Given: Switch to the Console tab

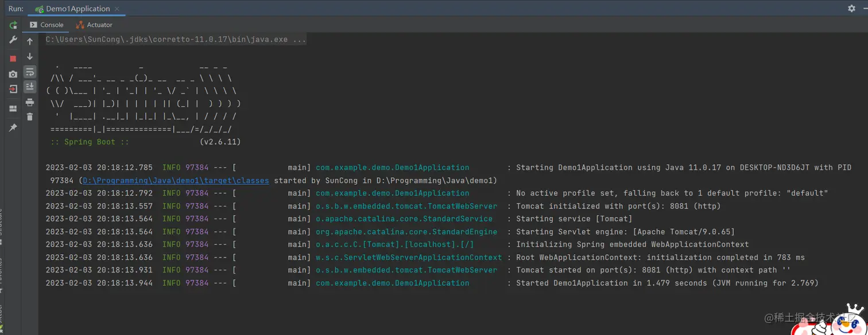Looking at the screenshot, I should tap(46, 25).
